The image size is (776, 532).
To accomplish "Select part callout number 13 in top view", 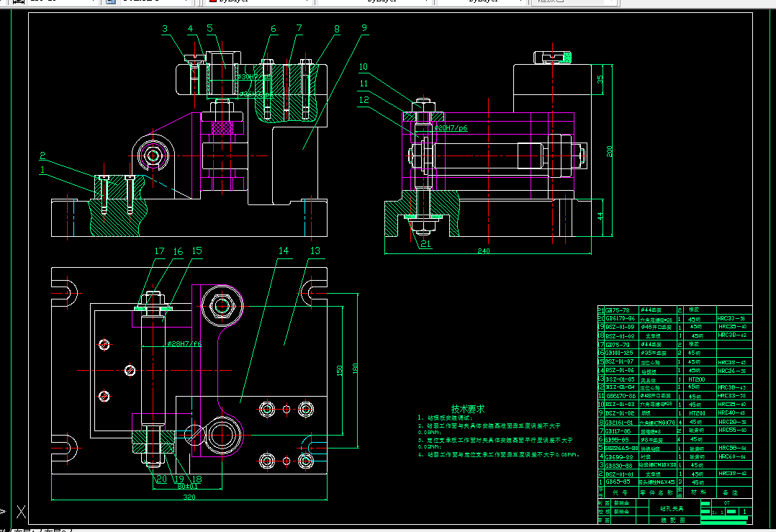I will [x=315, y=251].
